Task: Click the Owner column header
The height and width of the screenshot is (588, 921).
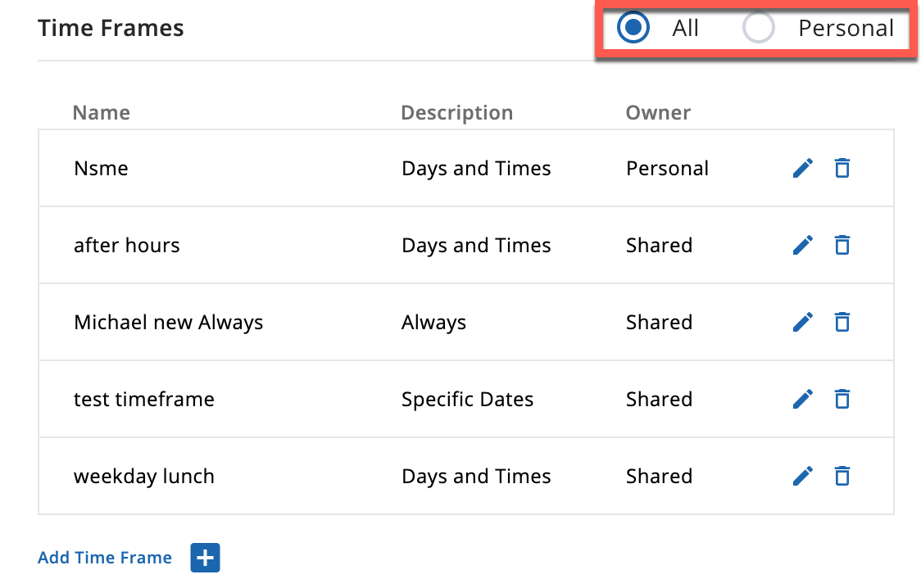Action: (658, 112)
